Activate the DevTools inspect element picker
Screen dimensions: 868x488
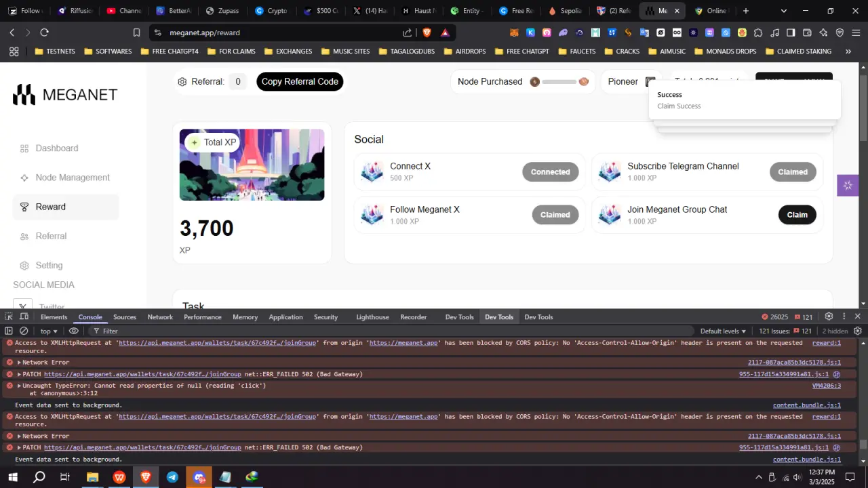(9, 317)
